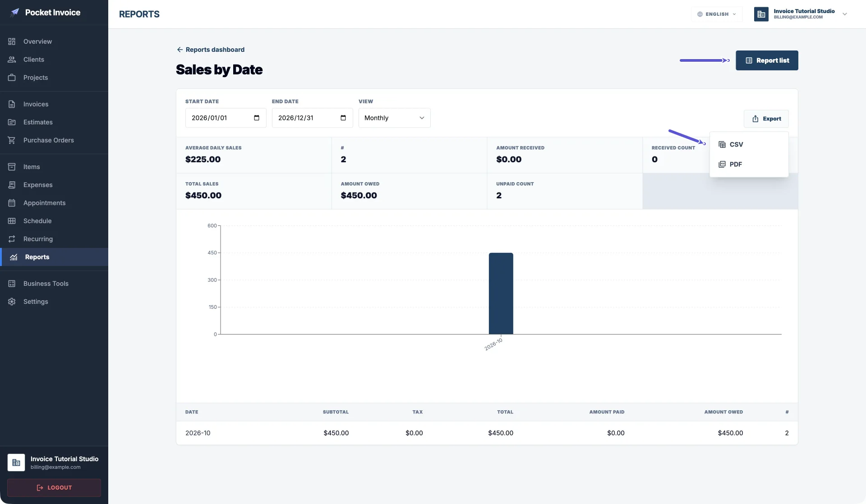Click the Tax column header
866x504 pixels.
point(417,412)
